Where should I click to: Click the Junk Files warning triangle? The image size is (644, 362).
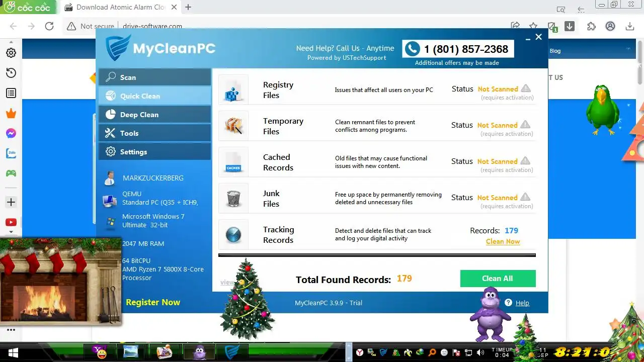(x=525, y=197)
